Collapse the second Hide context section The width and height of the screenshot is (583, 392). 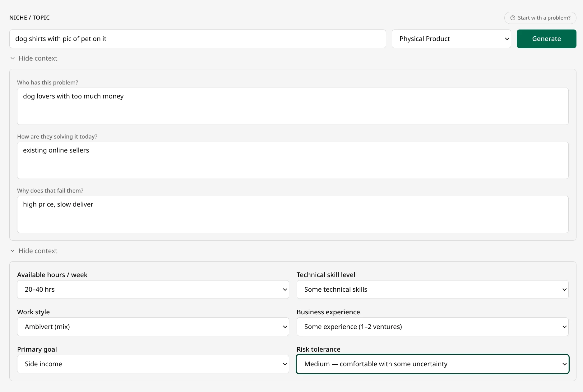(x=34, y=251)
